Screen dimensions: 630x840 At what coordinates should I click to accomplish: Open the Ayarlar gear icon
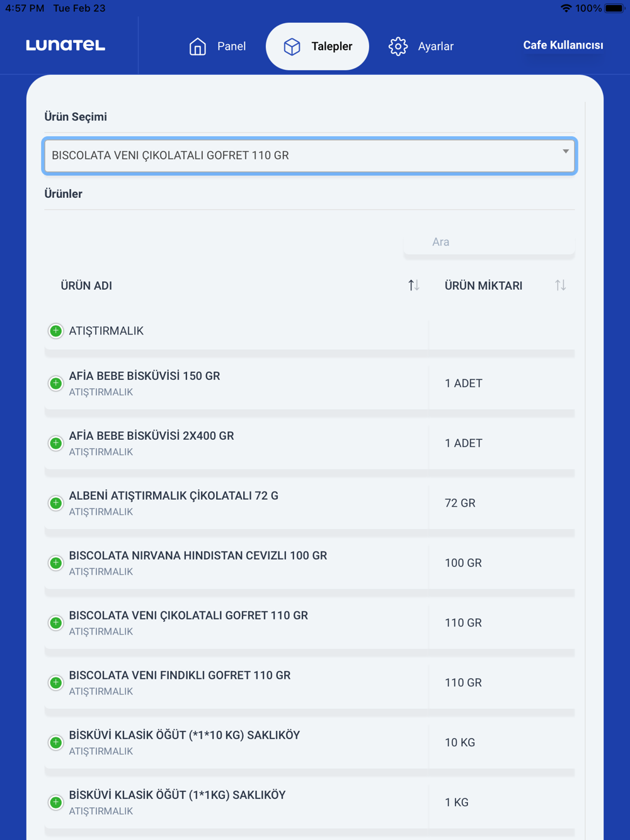point(398,47)
